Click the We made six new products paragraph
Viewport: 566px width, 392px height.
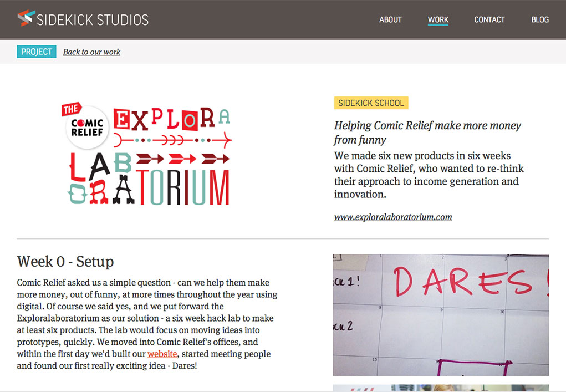429,175
